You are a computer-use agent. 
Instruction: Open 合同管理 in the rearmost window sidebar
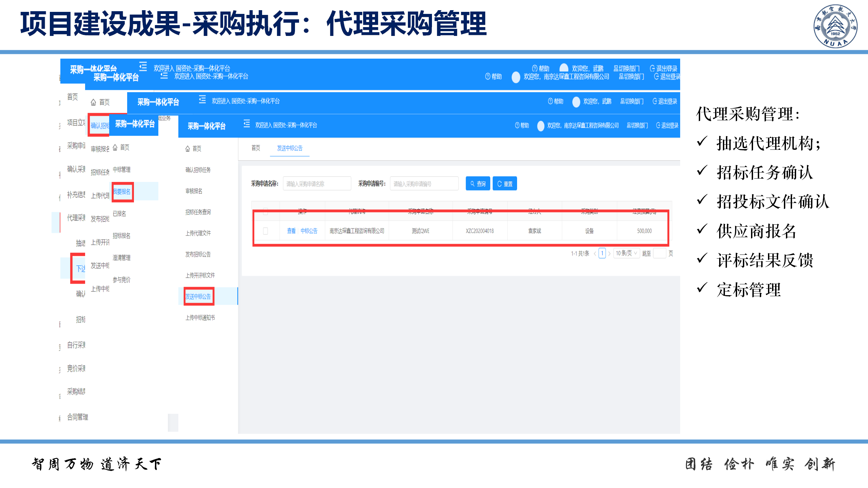tap(78, 417)
